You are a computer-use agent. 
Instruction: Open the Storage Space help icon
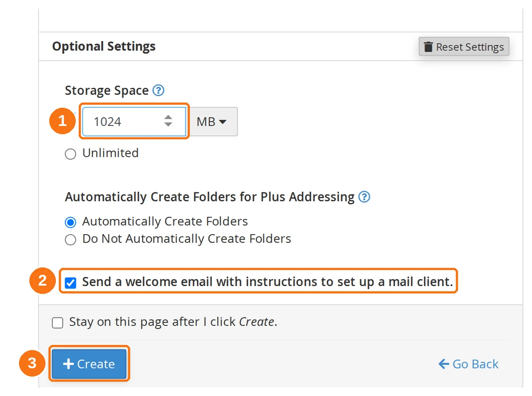(x=158, y=91)
